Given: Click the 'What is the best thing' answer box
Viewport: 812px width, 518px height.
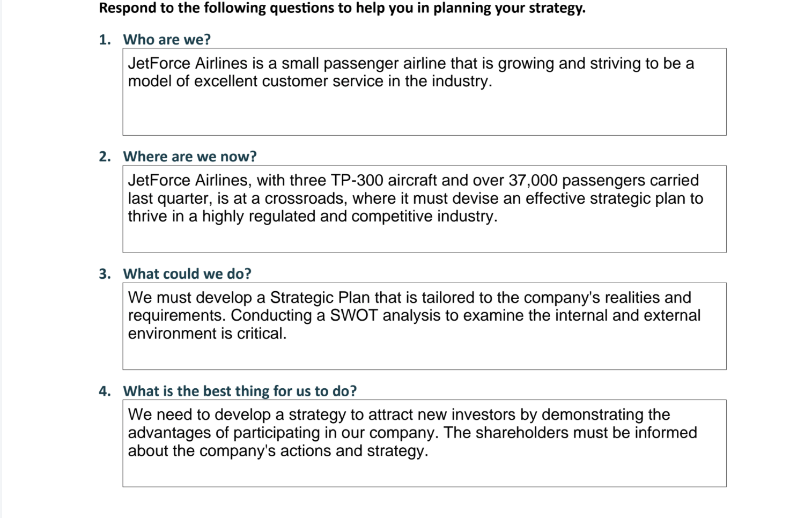Looking at the screenshot, I should point(424,443).
